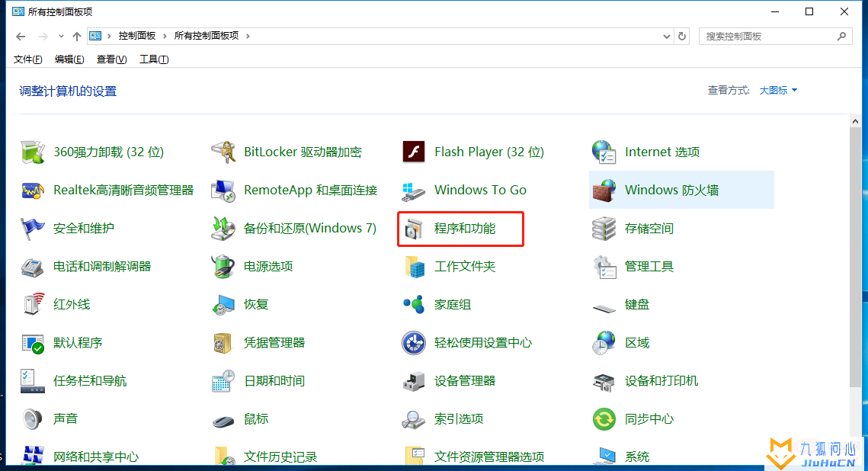Click the 控制面板 breadcrumb

tap(136, 36)
